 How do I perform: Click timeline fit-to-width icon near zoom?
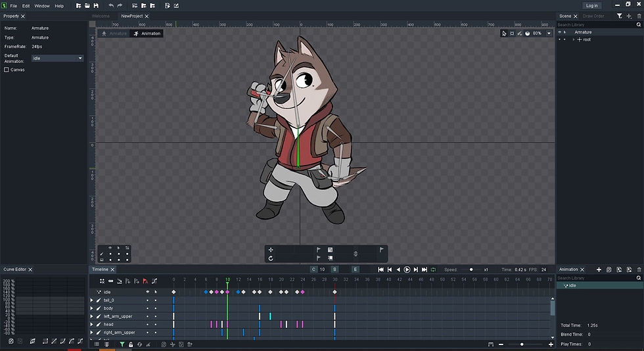point(491,344)
